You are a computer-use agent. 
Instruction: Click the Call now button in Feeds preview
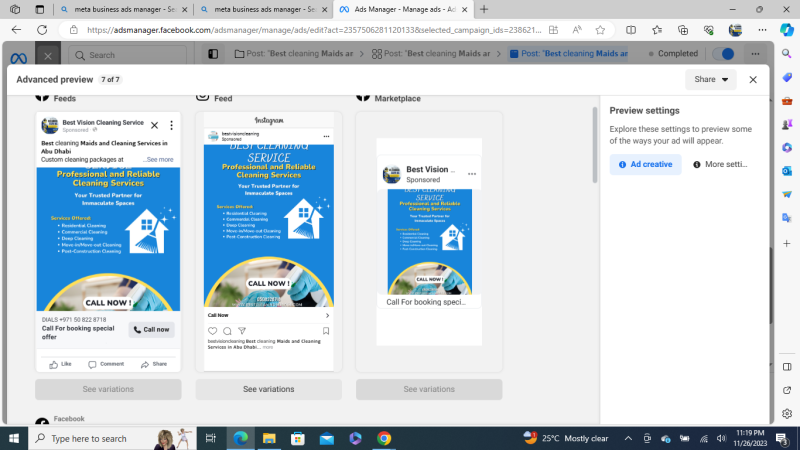(x=152, y=330)
